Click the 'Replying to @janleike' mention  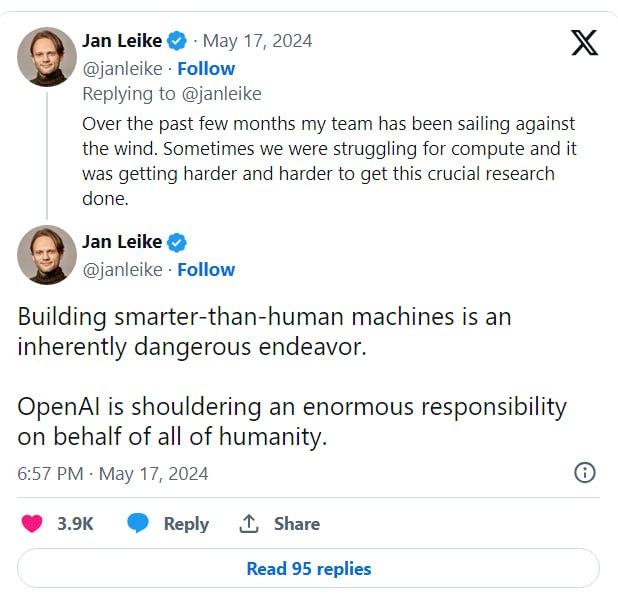tap(222, 94)
